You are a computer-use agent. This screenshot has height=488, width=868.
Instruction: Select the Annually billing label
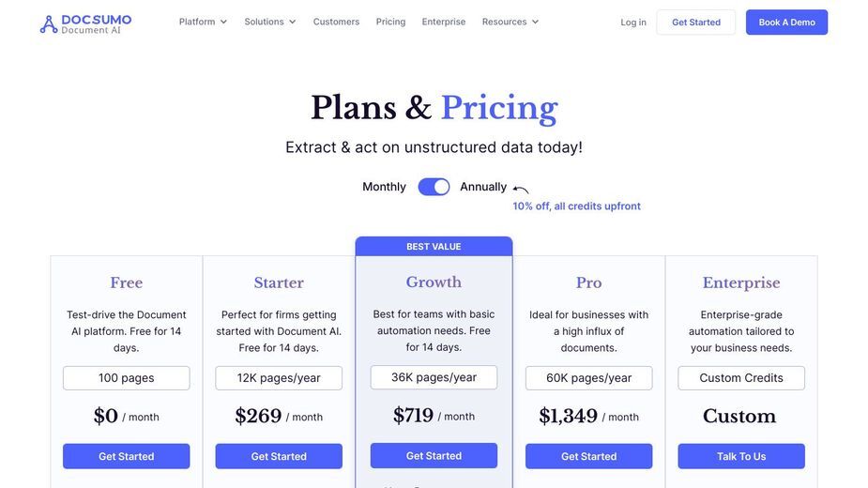[x=483, y=187]
